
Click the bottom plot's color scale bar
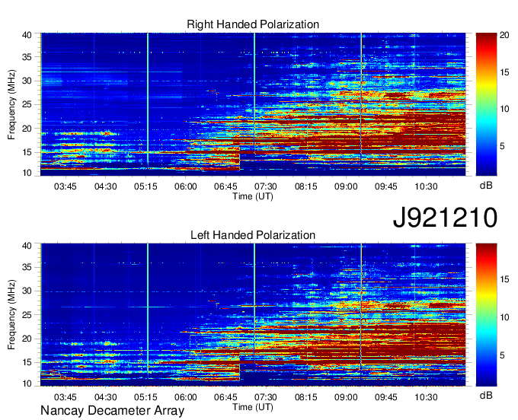(486, 315)
